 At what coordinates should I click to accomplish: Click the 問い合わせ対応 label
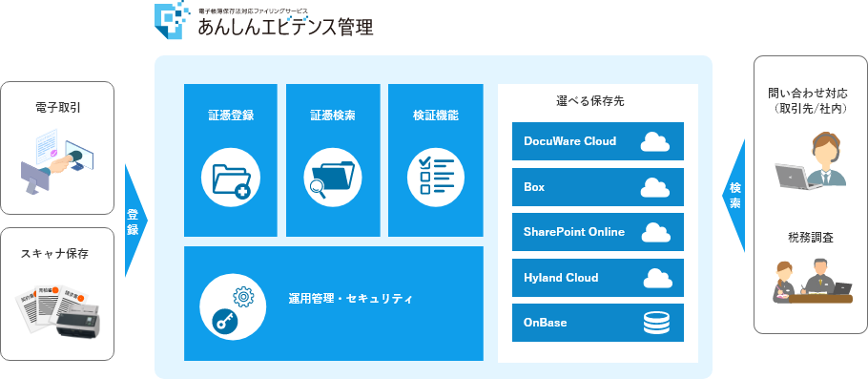point(808,93)
